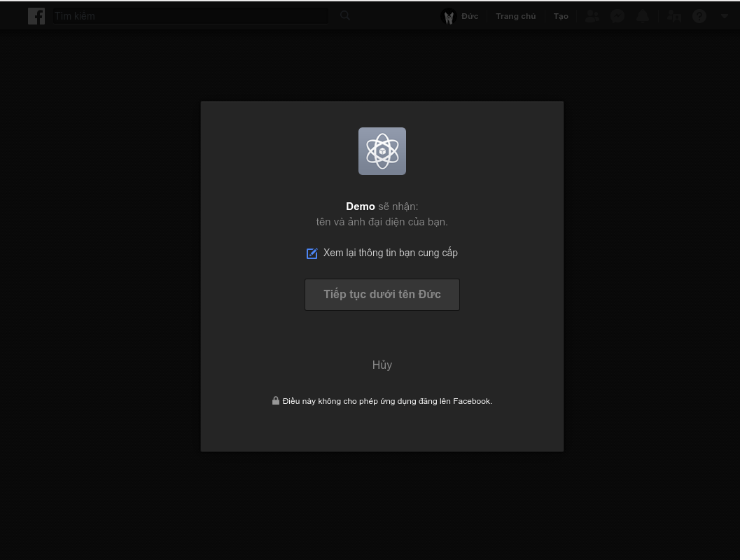This screenshot has width=740, height=560.
Task: Click Tiếp tục dưới tên Đức button
Action: click(x=382, y=295)
